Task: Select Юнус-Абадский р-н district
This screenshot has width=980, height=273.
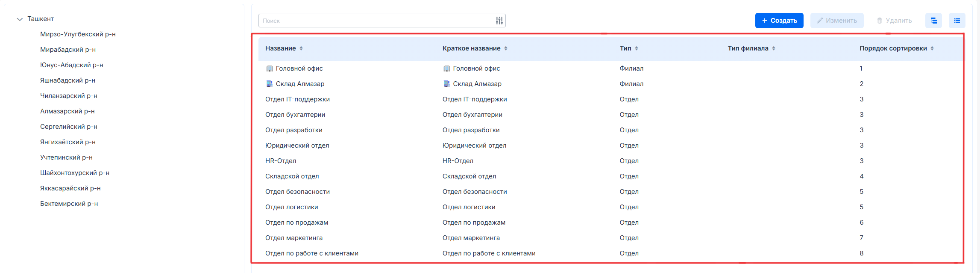Action: (x=72, y=65)
